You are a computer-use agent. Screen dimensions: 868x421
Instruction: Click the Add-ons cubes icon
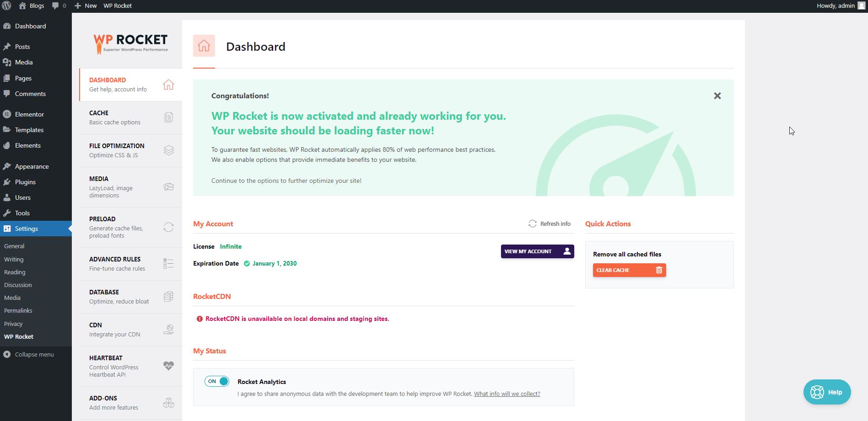click(168, 403)
